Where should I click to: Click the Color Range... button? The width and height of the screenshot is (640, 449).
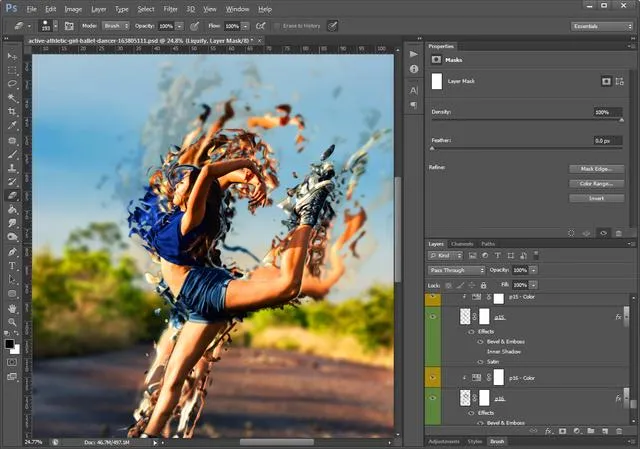click(596, 184)
